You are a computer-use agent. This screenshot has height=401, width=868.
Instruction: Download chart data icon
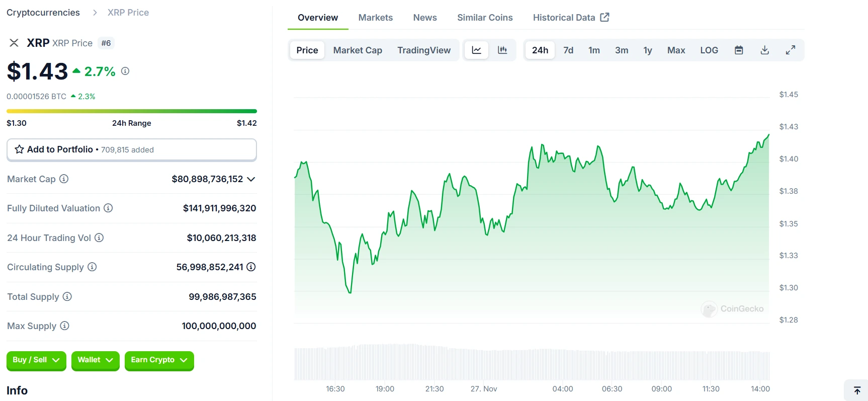tap(764, 50)
